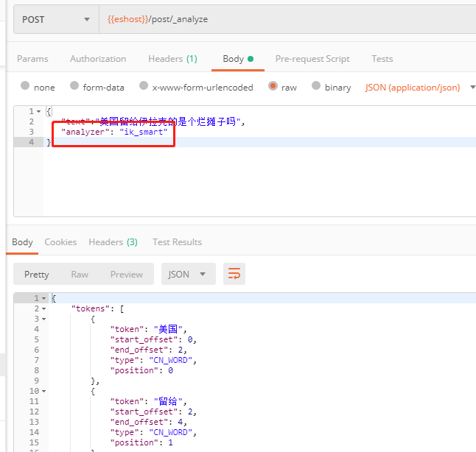The image size is (476, 452).
Task: Open the Pre-request Script tab
Action: 312,59
